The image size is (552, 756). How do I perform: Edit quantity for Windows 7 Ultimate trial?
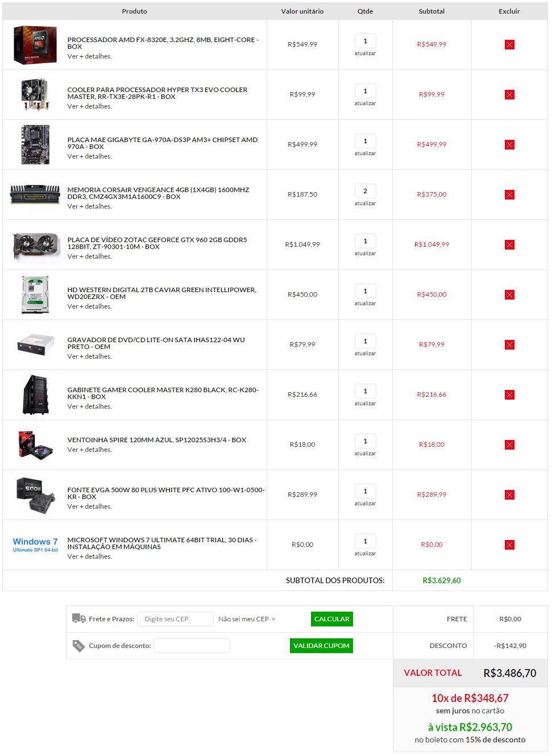click(365, 541)
